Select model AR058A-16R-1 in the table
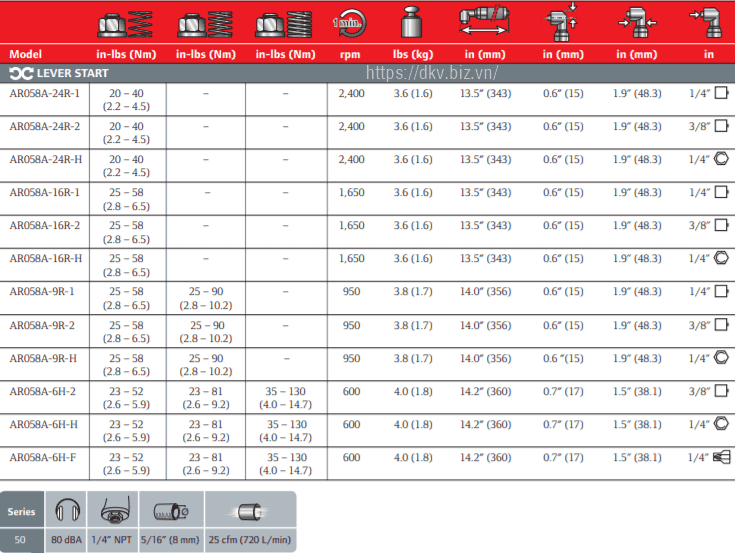The image size is (735, 553). pyautogui.click(x=44, y=193)
